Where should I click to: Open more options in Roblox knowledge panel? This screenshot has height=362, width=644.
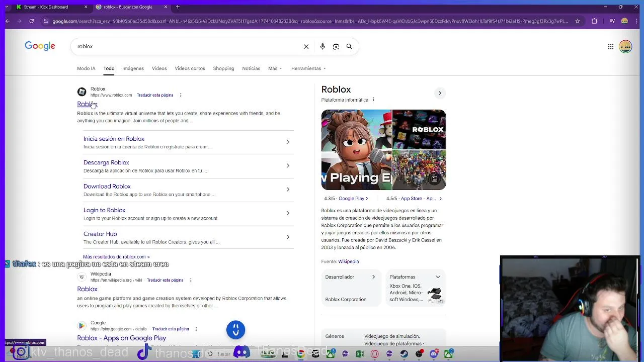tap(373, 100)
